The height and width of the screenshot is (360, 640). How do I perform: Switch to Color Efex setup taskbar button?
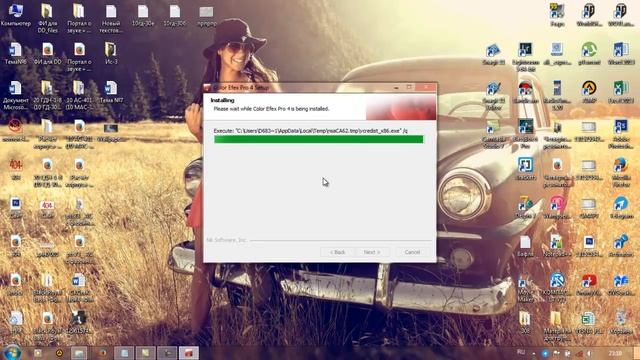(189, 353)
